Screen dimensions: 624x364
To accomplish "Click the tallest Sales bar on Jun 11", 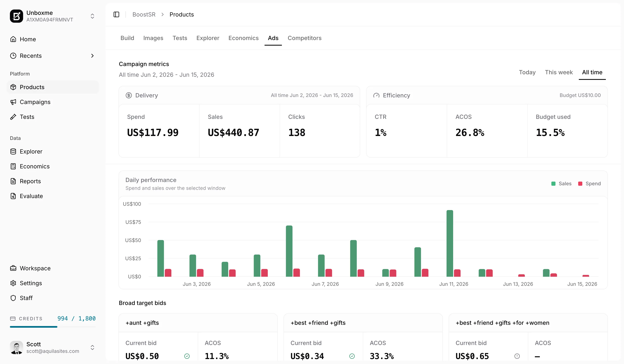I will pyautogui.click(x=450, y=243).
